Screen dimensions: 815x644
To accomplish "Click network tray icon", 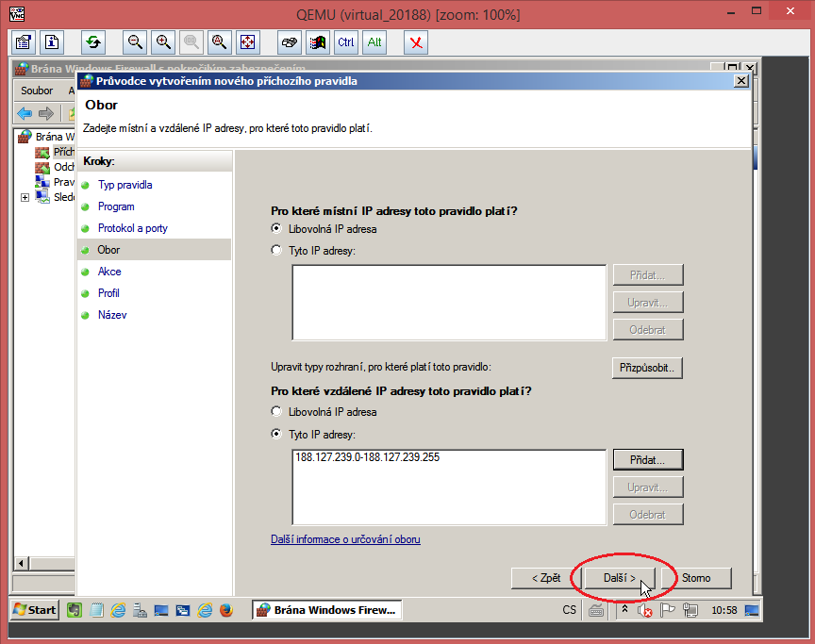I will point(690,610).
